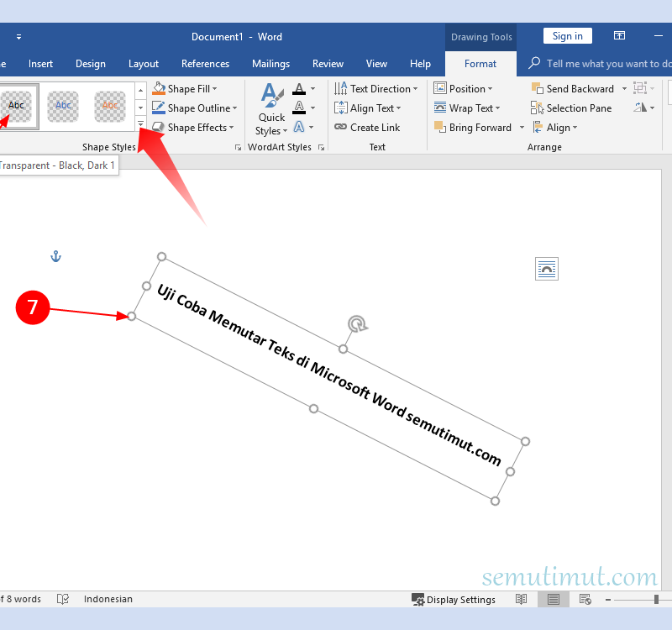The height and width of the screenshot is (630, 672).
Task: Open the Shape Outline menu
Action: click(x=195, y=108)
